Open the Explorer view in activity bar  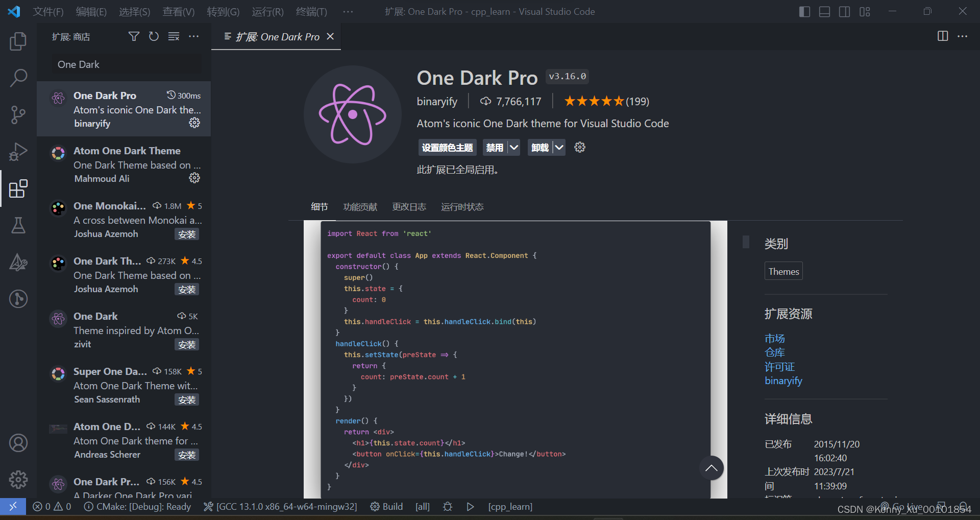pos(18,41)
